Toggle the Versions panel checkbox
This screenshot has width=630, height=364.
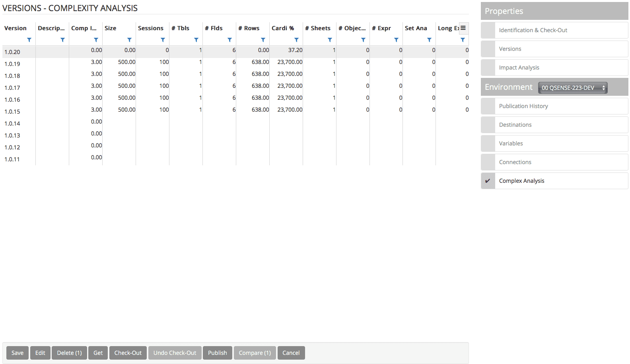coord(488,49)
